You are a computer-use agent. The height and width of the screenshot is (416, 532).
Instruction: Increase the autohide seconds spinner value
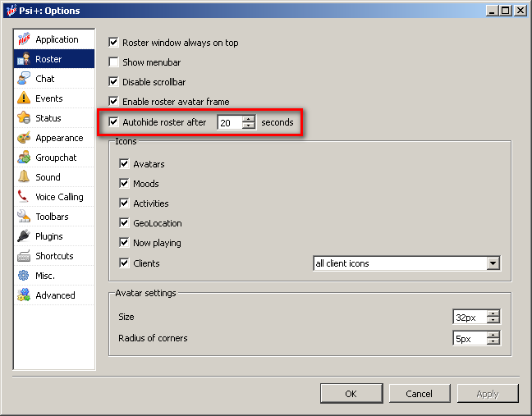(249, 119)
